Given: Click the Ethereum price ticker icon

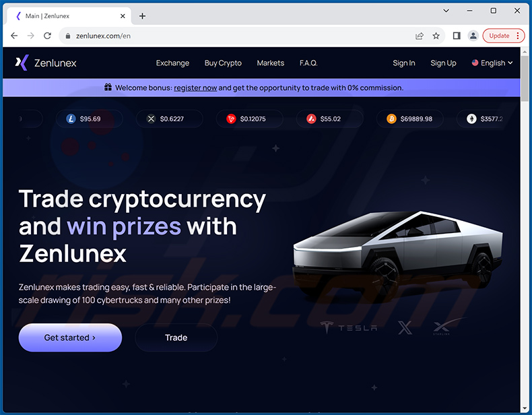Looking at the screenshot, I should tap(471, 119).
